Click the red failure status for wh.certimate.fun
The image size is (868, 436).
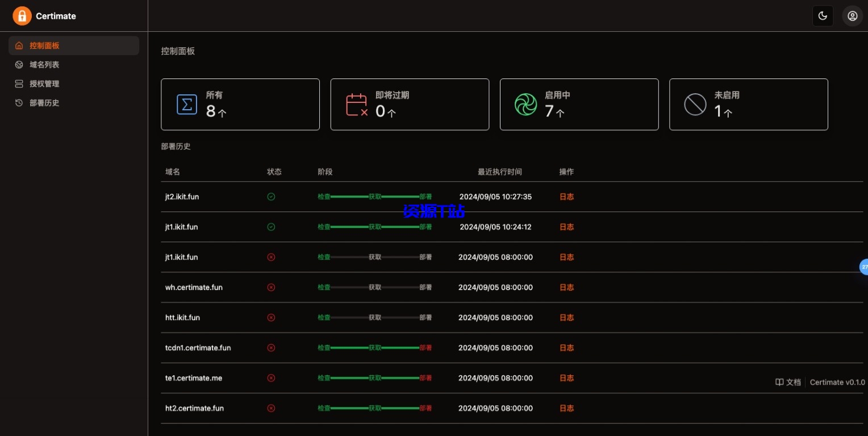[271, 287]
